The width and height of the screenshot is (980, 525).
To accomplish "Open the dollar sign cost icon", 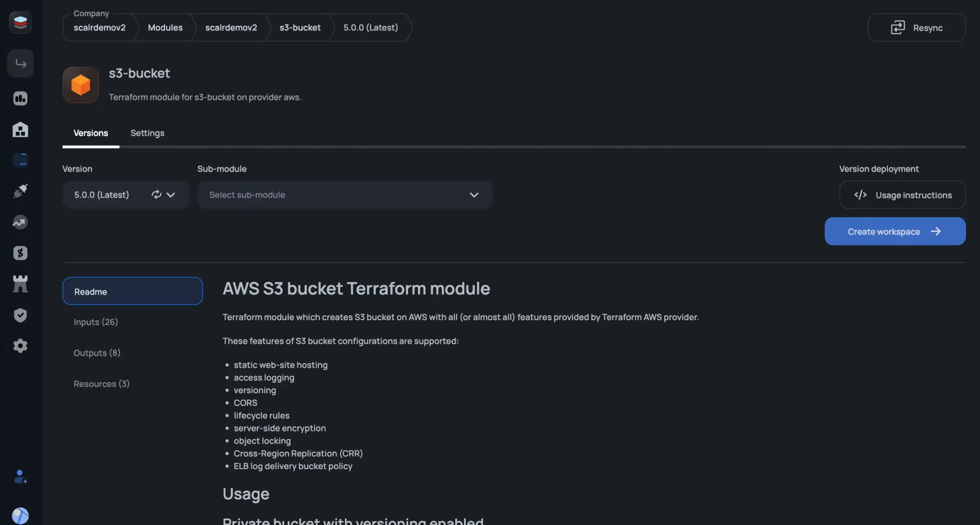I will tap(20, 253).
